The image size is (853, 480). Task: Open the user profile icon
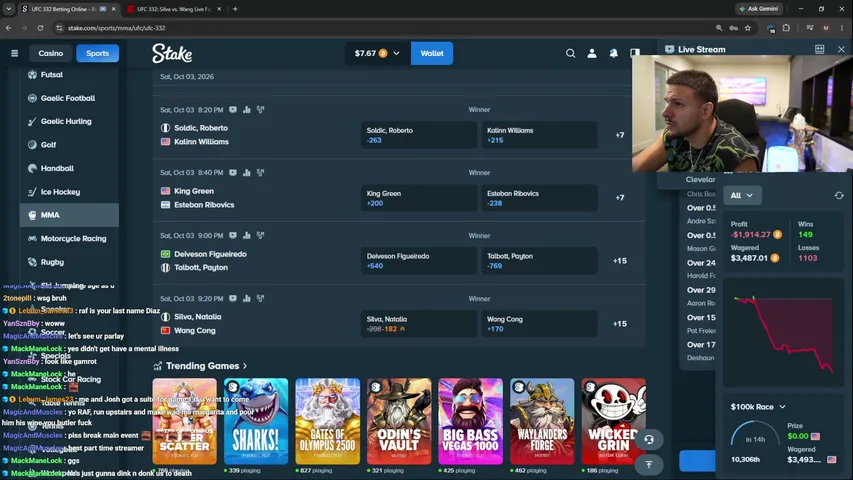click(592, 53)
